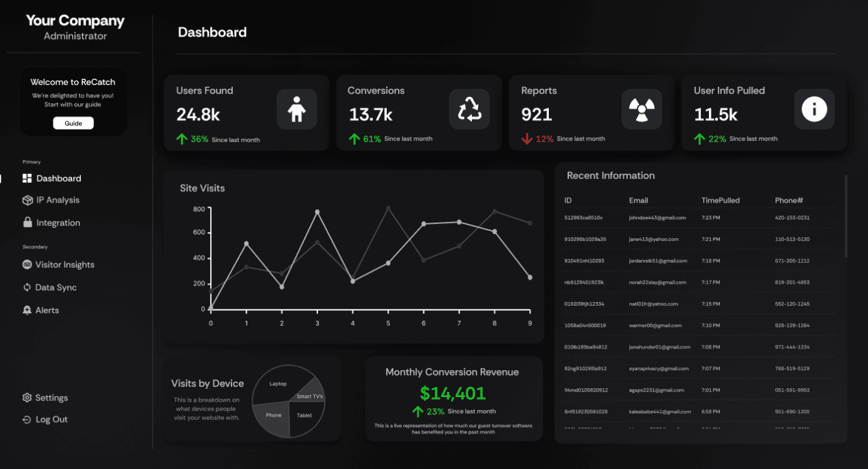Click the Guide button in welcome card
This screenshot has width=868, height=469.
point(73,123)
